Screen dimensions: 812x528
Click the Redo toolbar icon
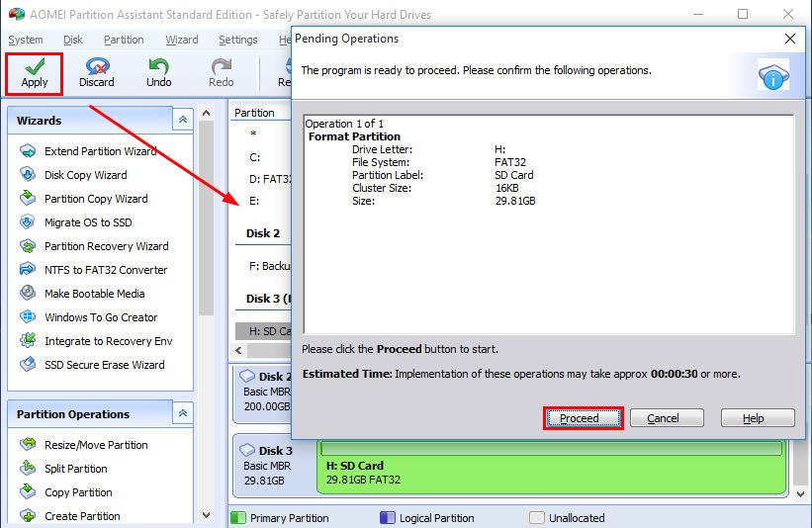tap(222, 66)
